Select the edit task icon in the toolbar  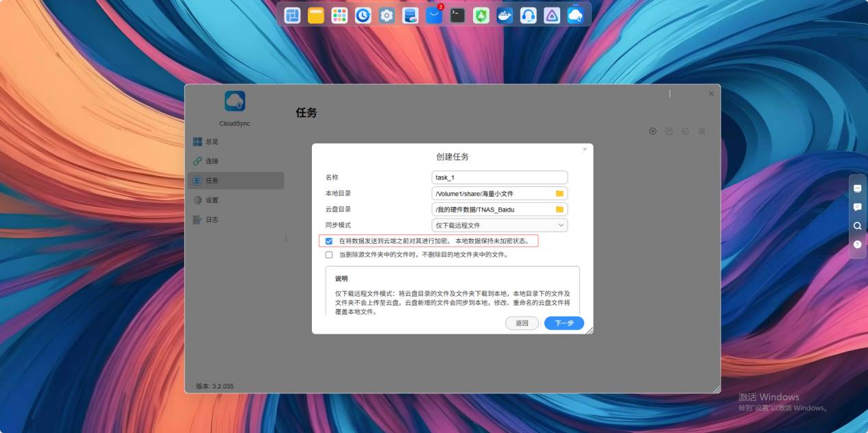pyautogui.click(x=669, y=131)
